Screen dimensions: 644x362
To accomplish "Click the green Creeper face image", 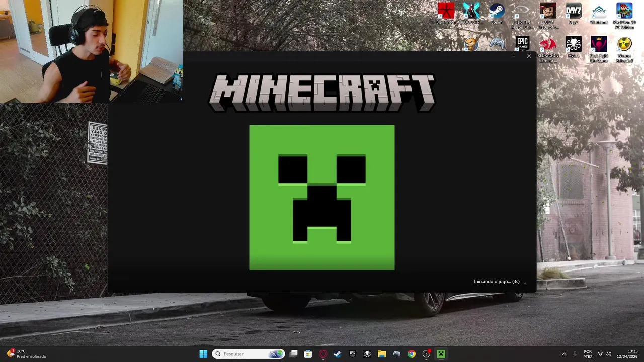I will (x=322, y=198).
